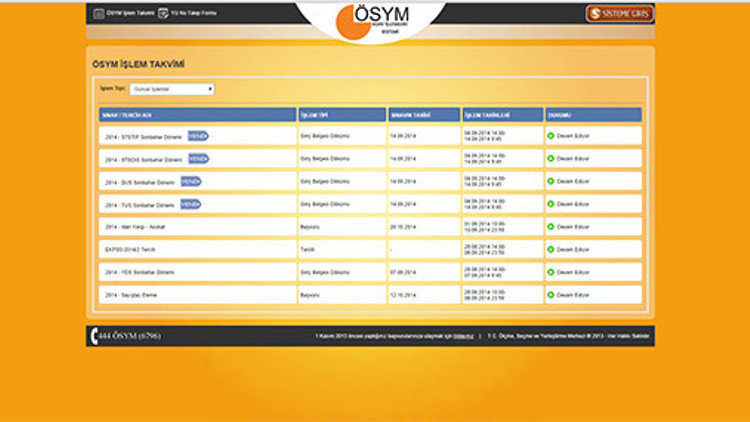Select the 2014 - TUS Sonbahar Dönemi row
This screenshot has width=750, height=422.
click(x=139, y=205)
